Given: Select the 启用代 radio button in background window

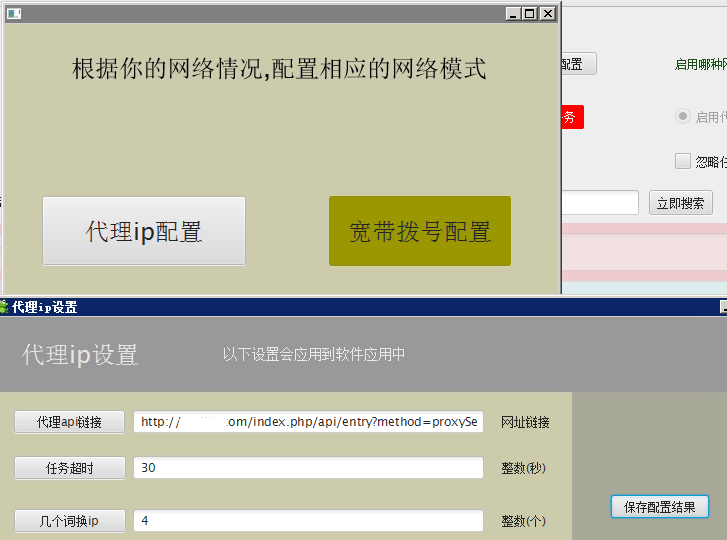Looking at the screenshot, I should point(682,116).
